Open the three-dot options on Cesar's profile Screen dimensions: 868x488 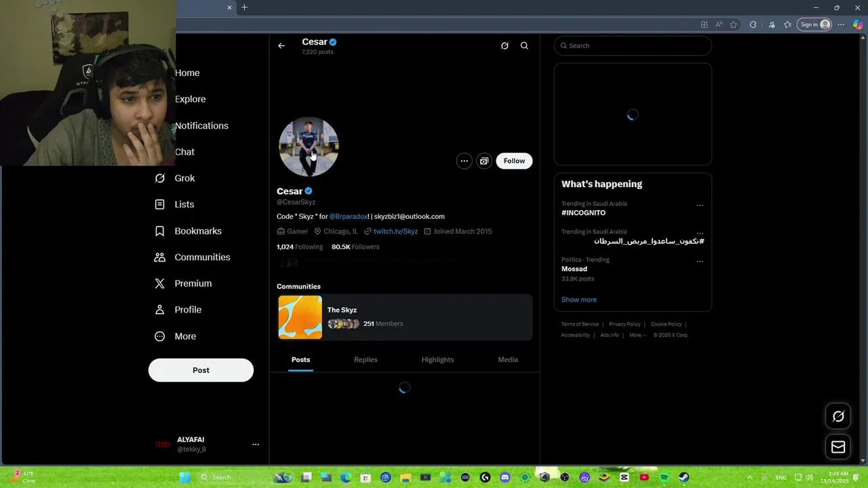pos(464,161)
